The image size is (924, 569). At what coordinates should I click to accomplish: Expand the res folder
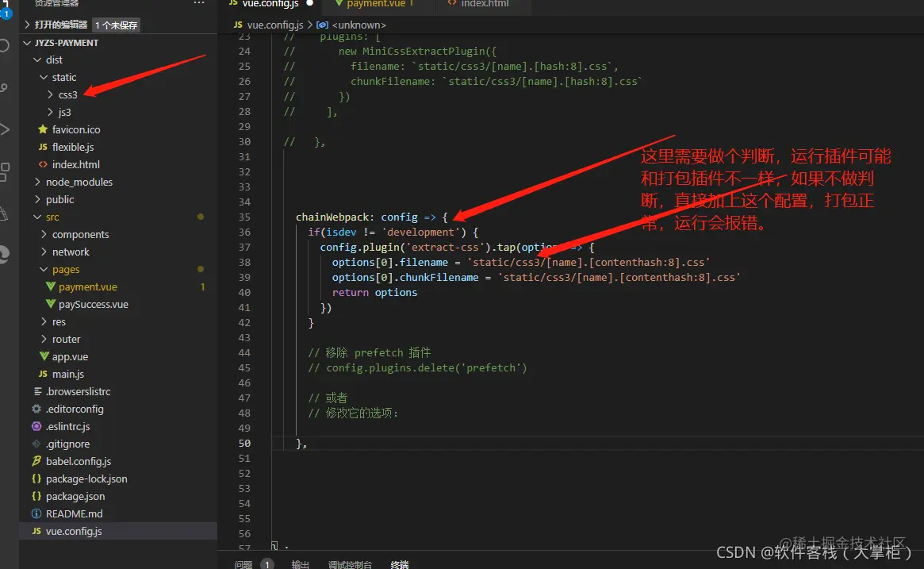coord(44,321)
